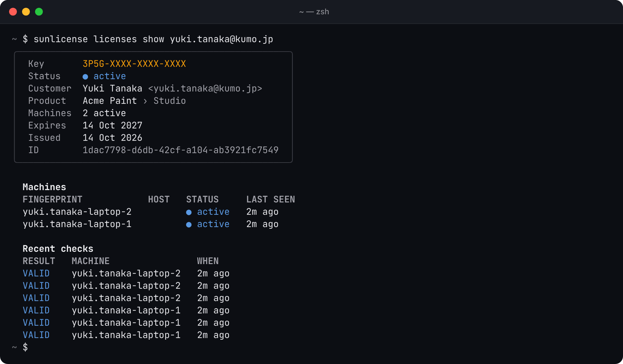Click the '2 active' machines value
The image size is (623, 364).
(x=104, y=113)
